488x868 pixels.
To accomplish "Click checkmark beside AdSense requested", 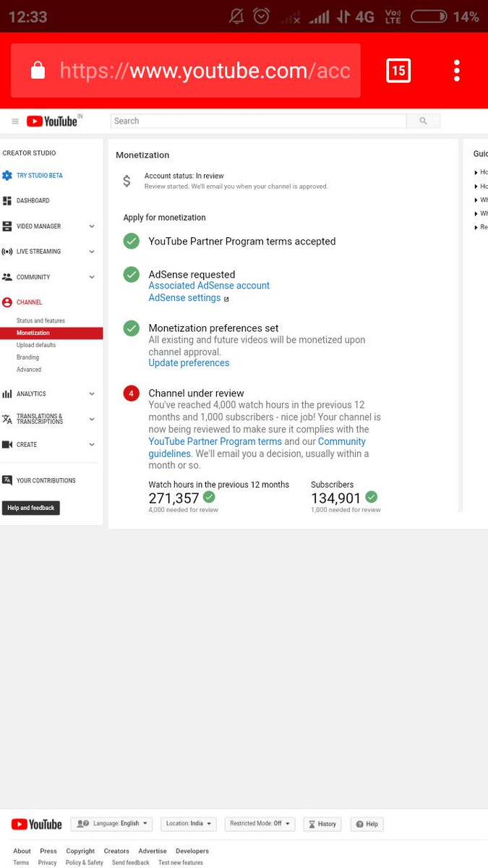I will tap(131, 274).
